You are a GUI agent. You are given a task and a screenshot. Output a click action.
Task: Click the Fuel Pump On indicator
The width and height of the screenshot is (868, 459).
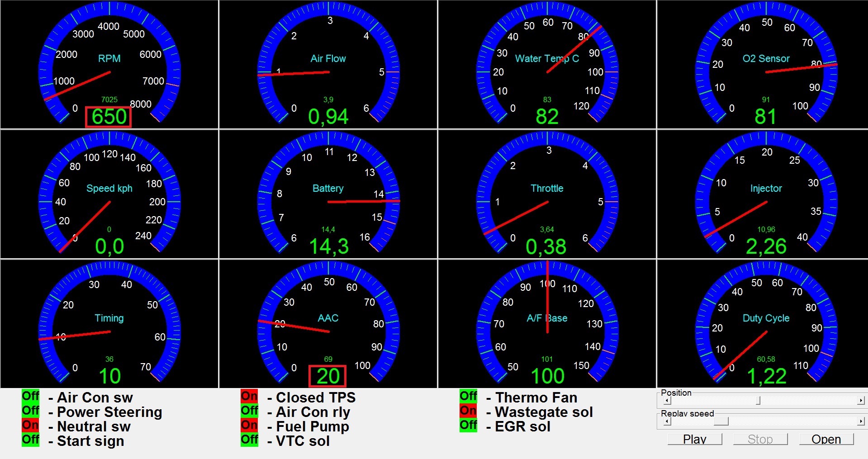click(250, 425)
